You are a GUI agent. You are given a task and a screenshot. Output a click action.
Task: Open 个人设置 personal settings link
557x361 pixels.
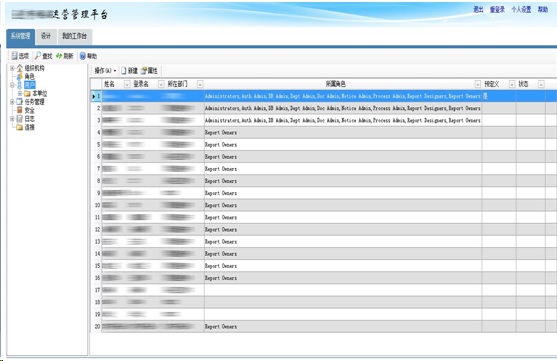(521, 10)
